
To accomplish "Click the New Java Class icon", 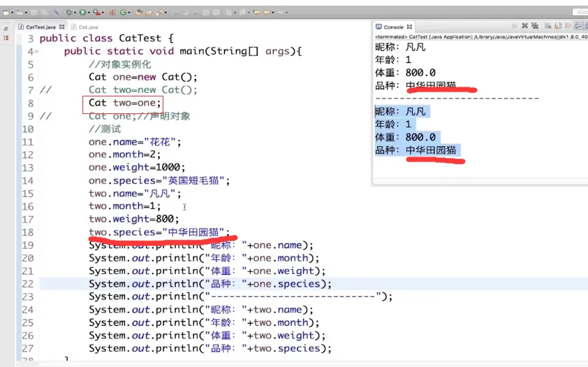I will (123, 13).
